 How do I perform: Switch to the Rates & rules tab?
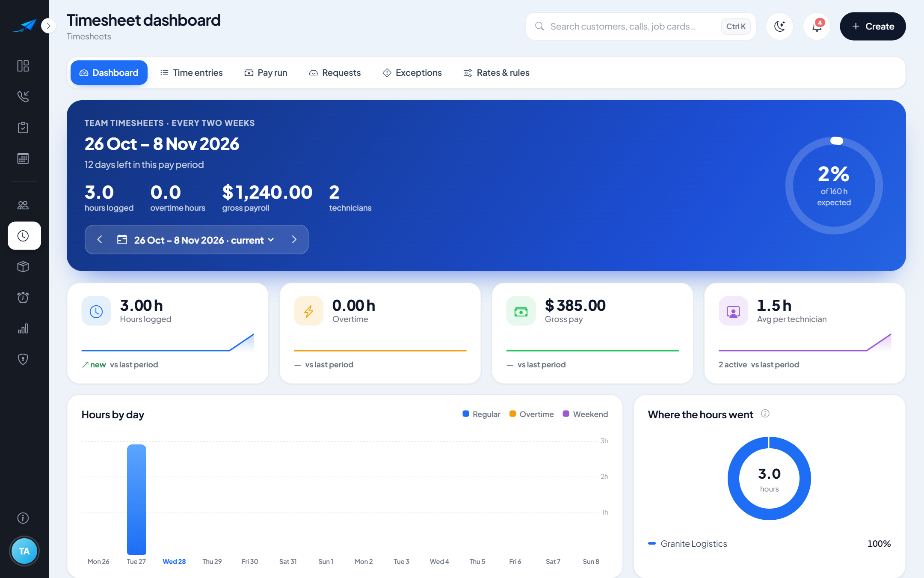coord(496,73)
